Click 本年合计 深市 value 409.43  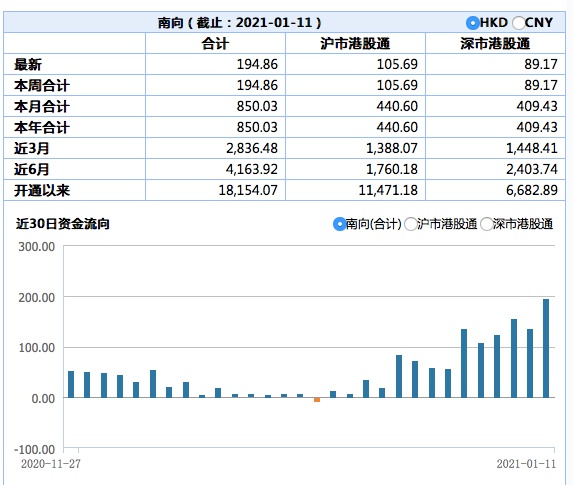tap(537, 127)
